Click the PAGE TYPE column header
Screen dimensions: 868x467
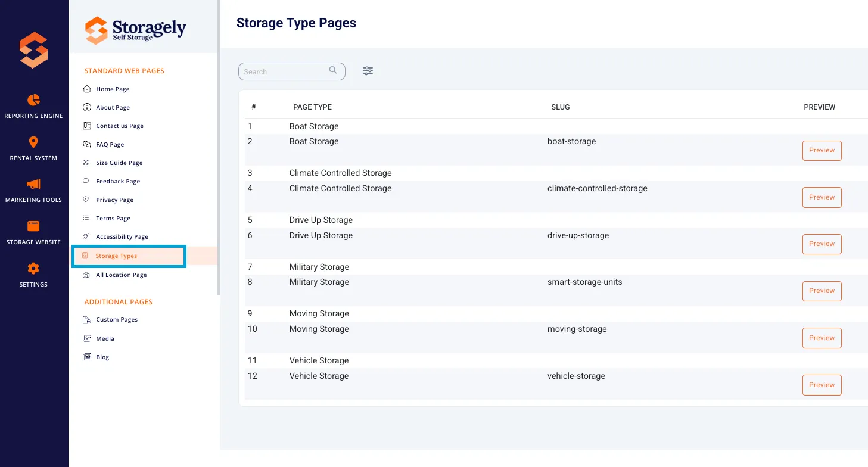coord(312,107)
